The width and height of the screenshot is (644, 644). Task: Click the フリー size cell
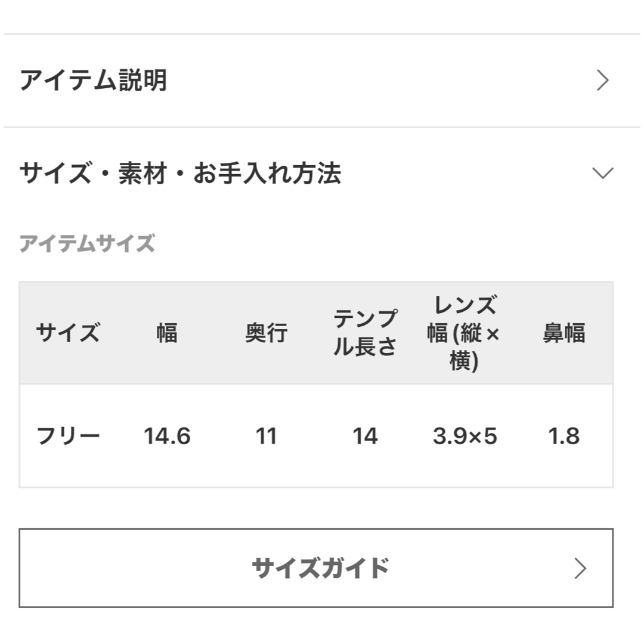[x=68, y=436]
